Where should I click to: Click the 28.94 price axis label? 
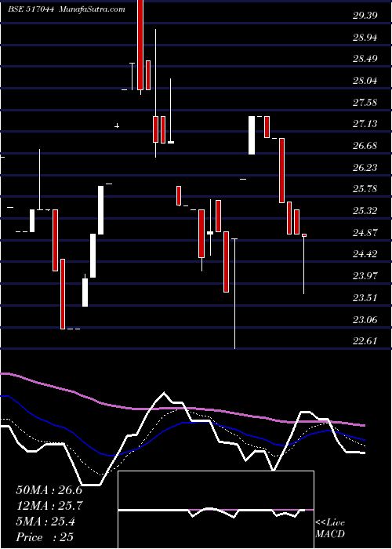(365, 37)
